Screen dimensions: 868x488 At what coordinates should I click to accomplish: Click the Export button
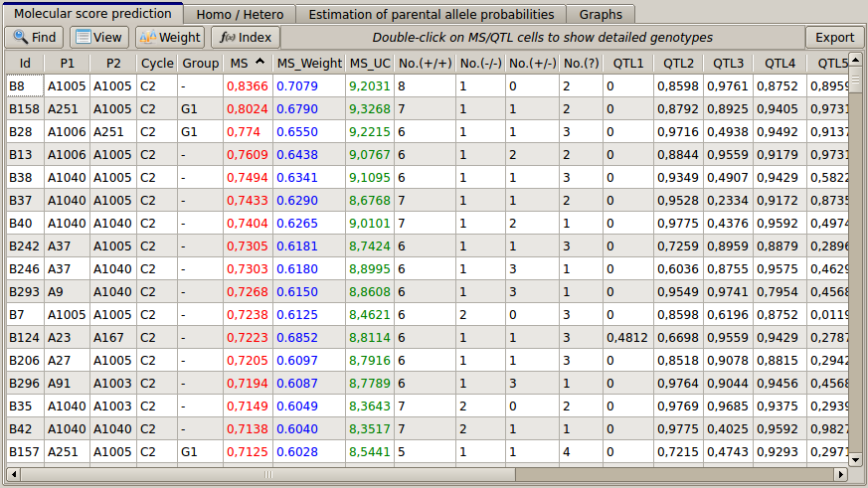tap(834, 37)
